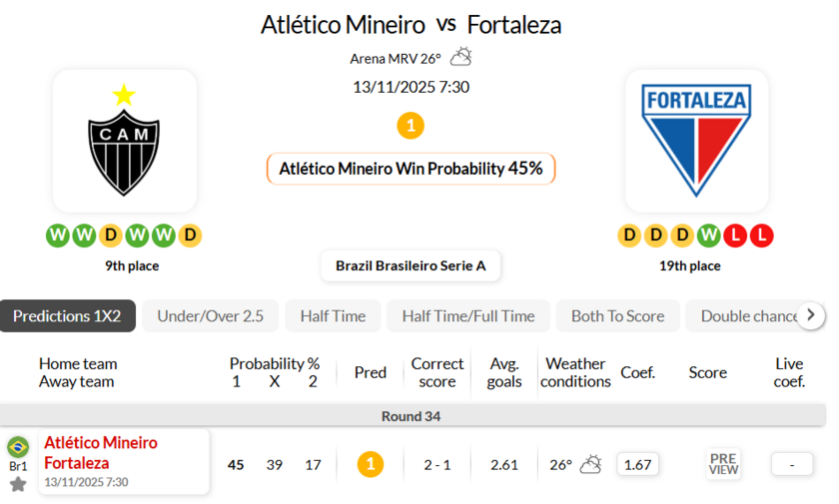Click the Atlético Mineiro club crest

pyautogui.click(x=124, y=142)
